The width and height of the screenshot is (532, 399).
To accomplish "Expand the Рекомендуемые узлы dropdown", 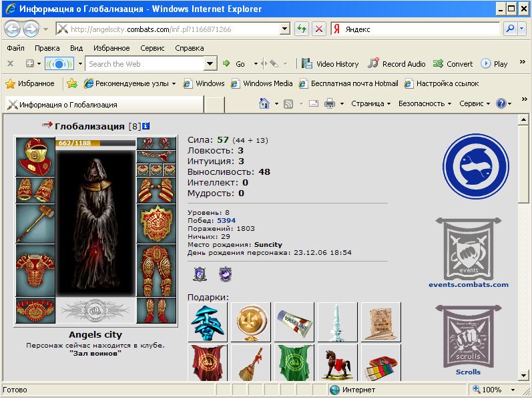I will [174, 83].
